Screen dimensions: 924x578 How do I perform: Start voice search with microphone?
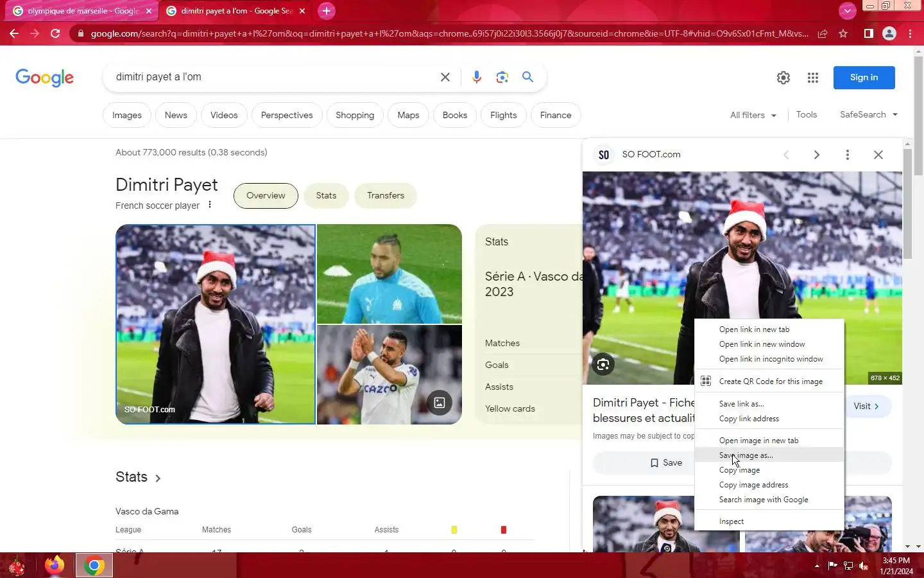tap(476, 77)
